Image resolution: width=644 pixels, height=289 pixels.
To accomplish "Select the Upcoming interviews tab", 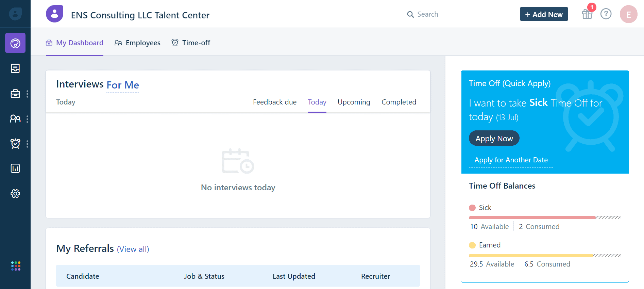I will (x=354, y=102).
